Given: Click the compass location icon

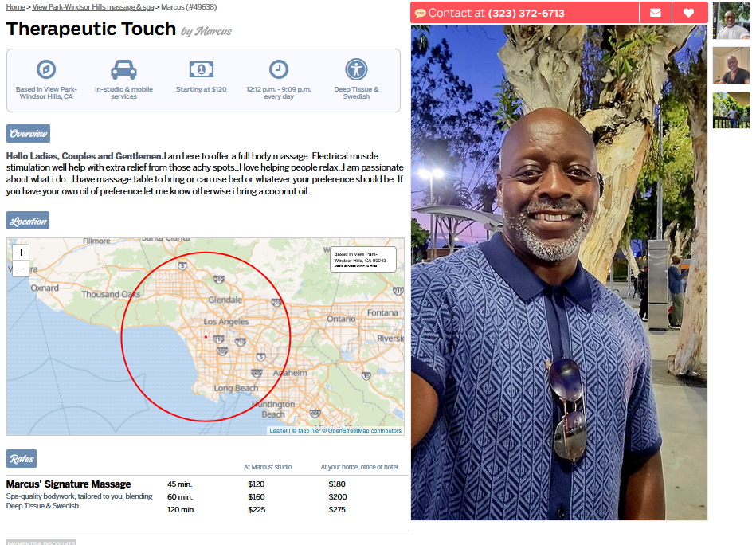Looking at the screenshot, I should [46, 69].
